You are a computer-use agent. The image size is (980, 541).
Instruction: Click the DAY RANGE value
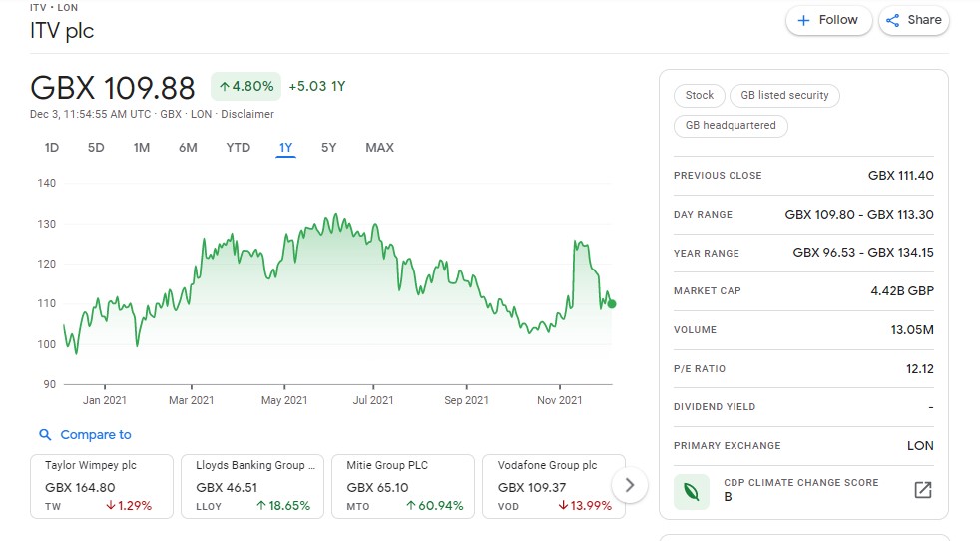click(859, 215)
